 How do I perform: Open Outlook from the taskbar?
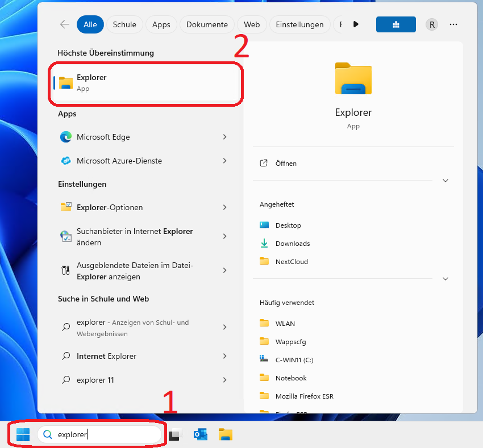coord(200,435)
